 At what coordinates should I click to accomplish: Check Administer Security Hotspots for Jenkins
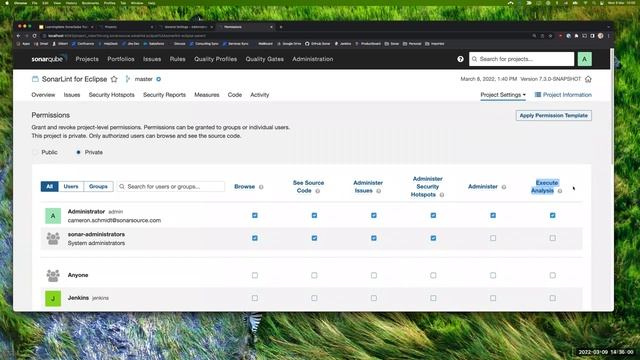[x=433, y=298]
